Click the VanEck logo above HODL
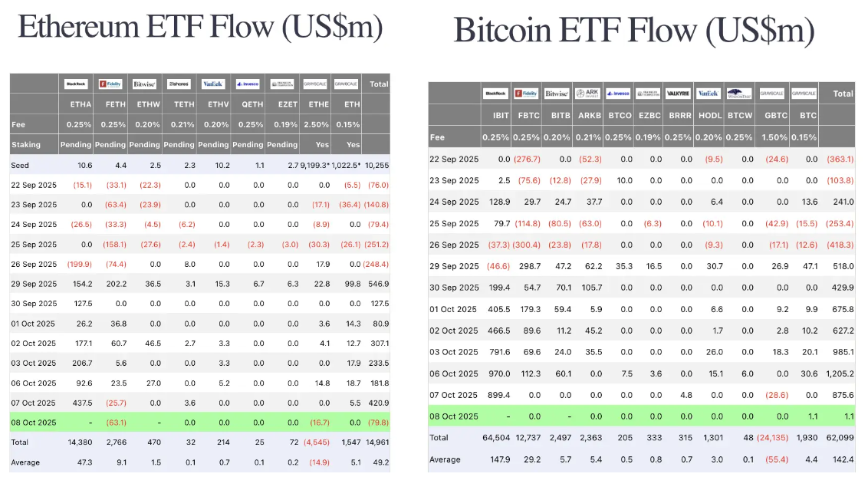 709,94
